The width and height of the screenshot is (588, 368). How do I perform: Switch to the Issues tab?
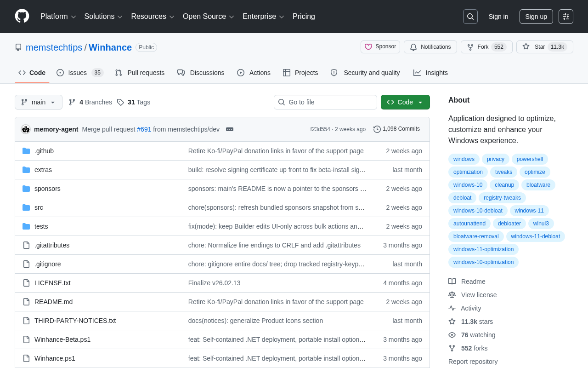click(x=80, y=73)
